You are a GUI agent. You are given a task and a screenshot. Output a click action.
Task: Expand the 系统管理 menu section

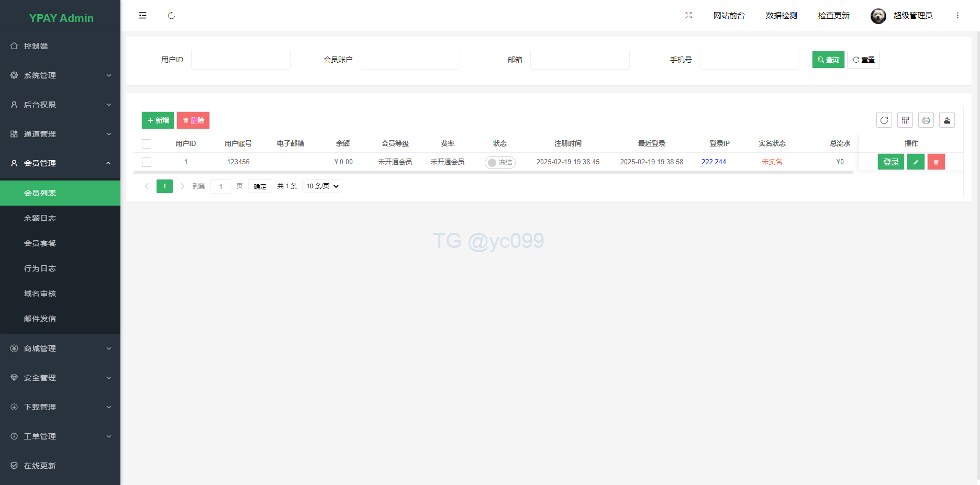point(60,75)
